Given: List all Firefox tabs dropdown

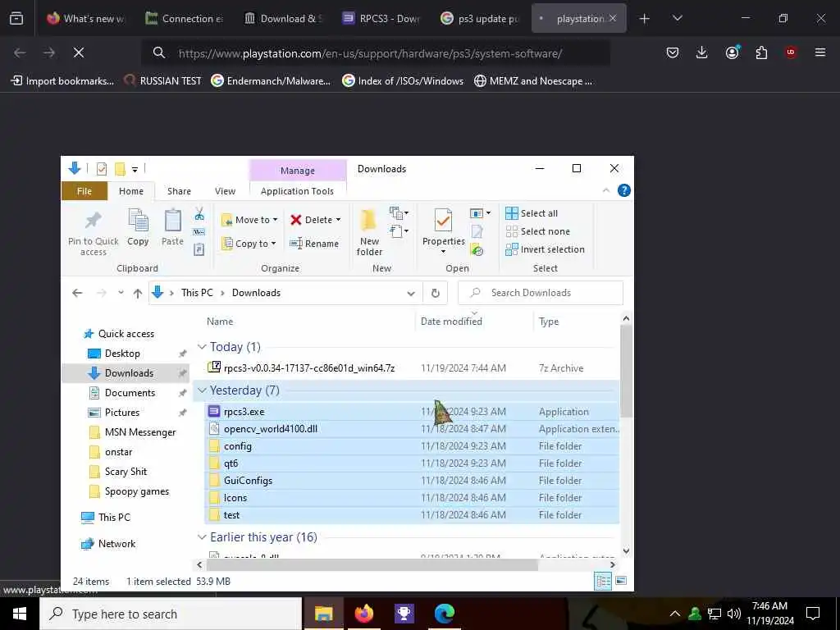Looking at the screenshot, I should (677, 18).
